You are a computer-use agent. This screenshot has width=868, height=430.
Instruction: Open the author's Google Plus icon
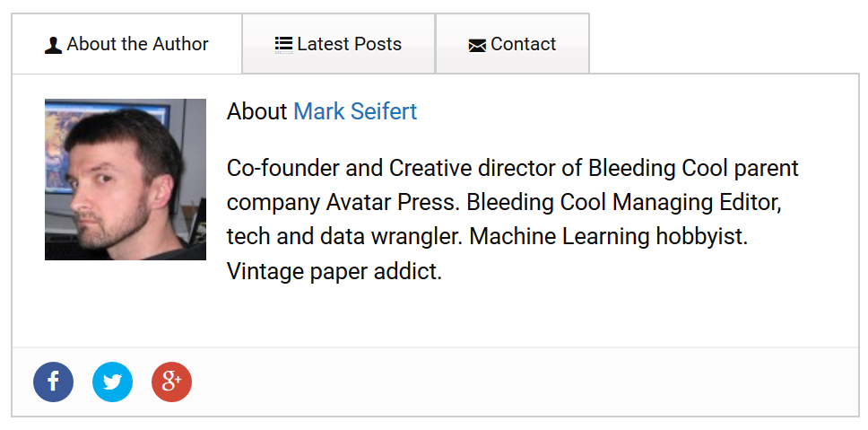pos(171,382)
